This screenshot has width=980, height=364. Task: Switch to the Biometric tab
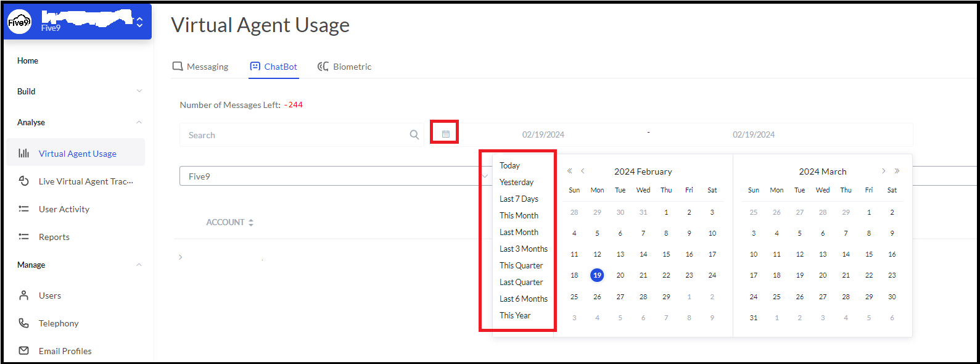[344, 67]
